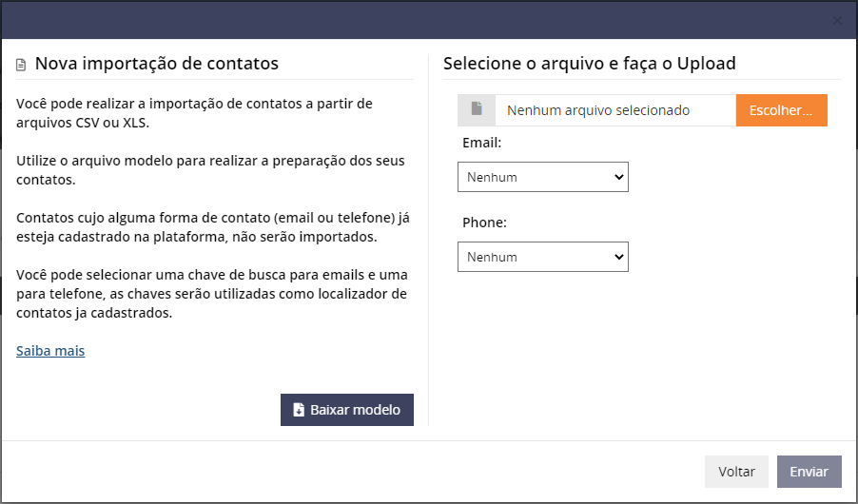This screenshot has height=504, width=858.
Task: Open the Email key dropdown
Action: [x=543, y=177]
